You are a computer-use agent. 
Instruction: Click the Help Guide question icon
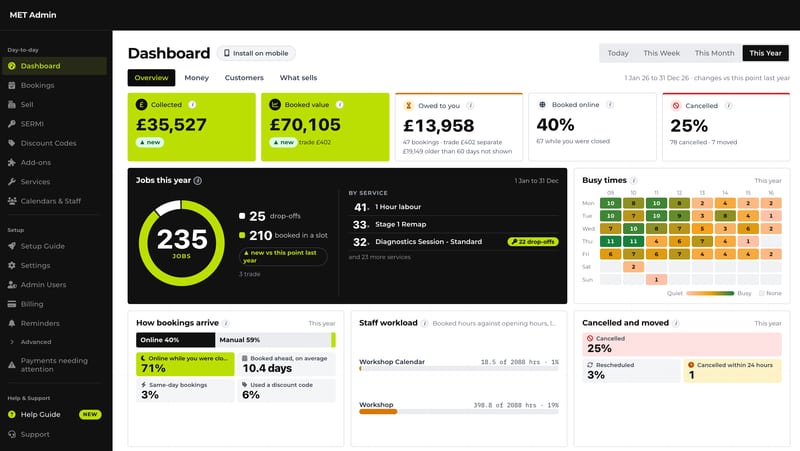(x=12, y=415)
